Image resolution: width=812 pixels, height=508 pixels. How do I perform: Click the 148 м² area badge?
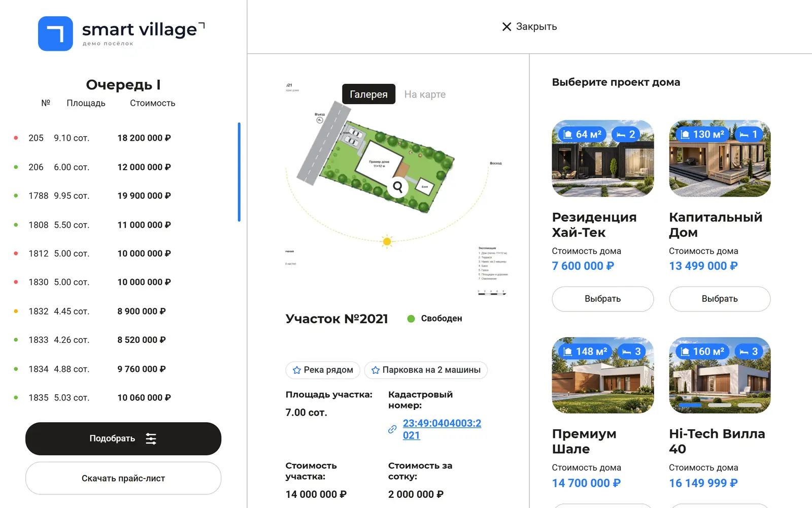click(585, 352)
